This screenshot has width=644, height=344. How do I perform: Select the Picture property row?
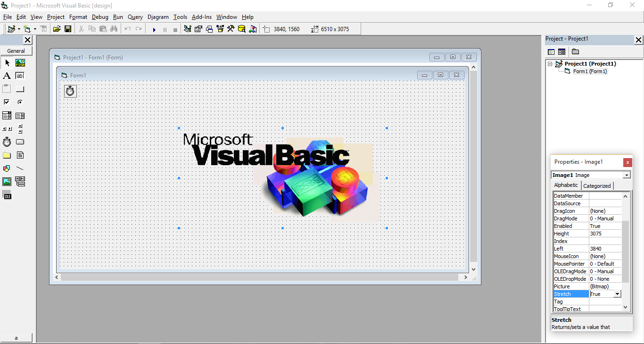point(587,286)
